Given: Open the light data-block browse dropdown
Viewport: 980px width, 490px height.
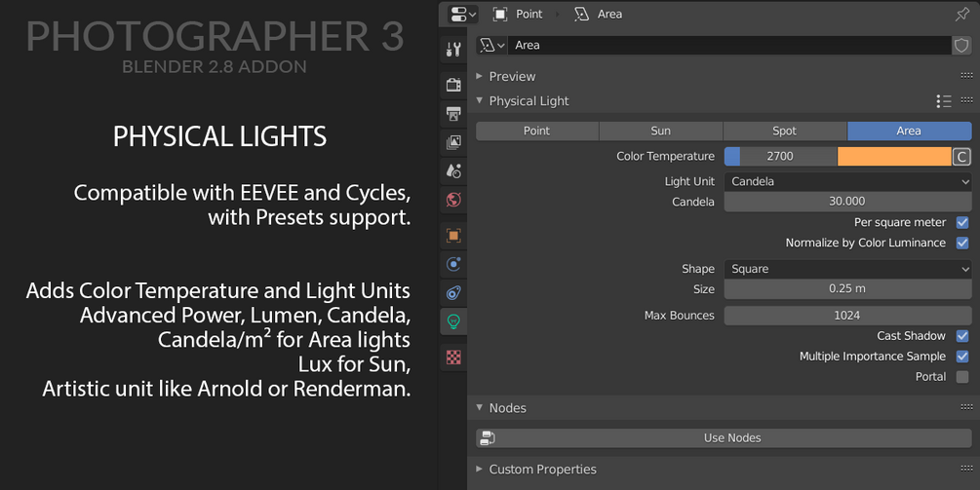Looking at the screenshot, I should tap(491, 45).
